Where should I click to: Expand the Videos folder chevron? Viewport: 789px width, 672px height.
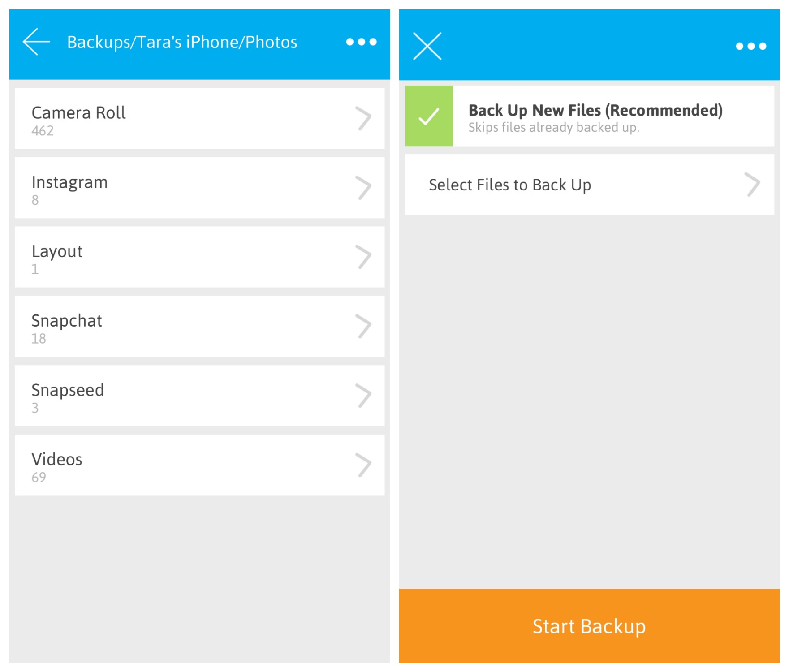(363, 465)
